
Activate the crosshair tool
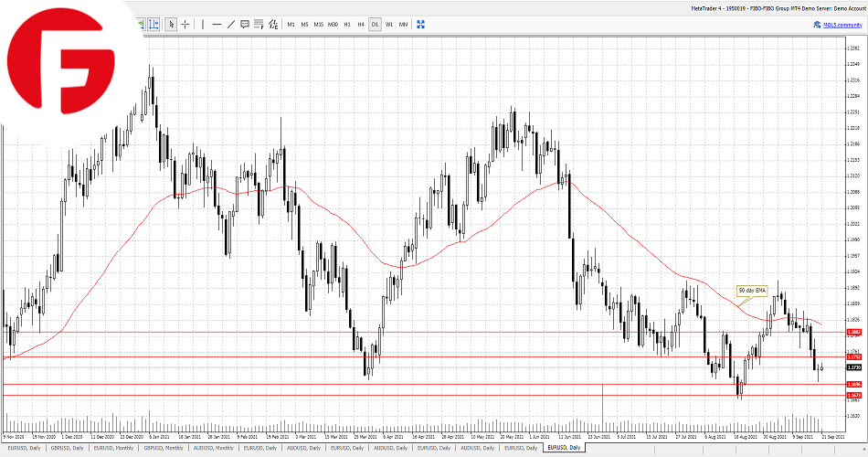pos(185,24)
